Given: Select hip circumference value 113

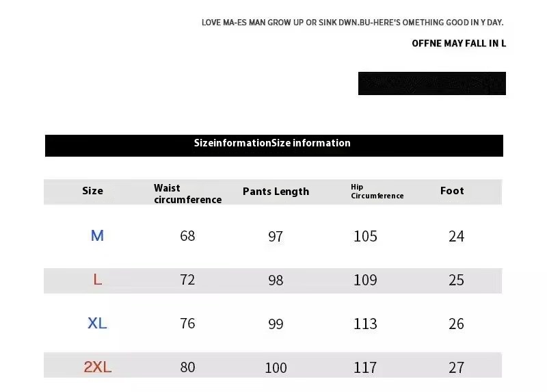Looking at the screenshot, I should (365, 324).
